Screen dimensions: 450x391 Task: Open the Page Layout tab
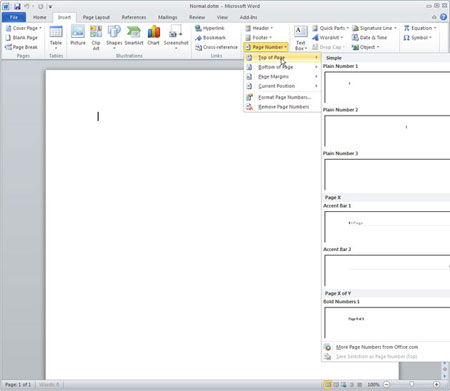click(96, 17)
